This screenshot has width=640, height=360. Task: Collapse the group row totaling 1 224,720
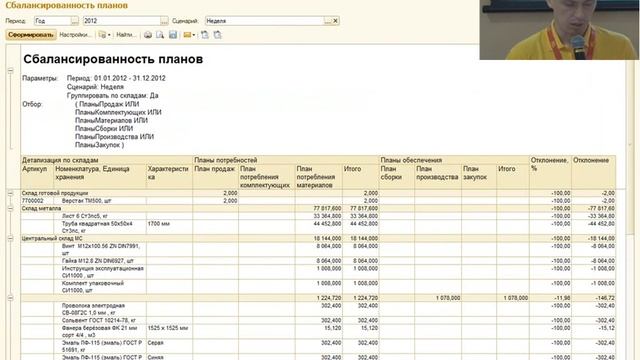11,298
